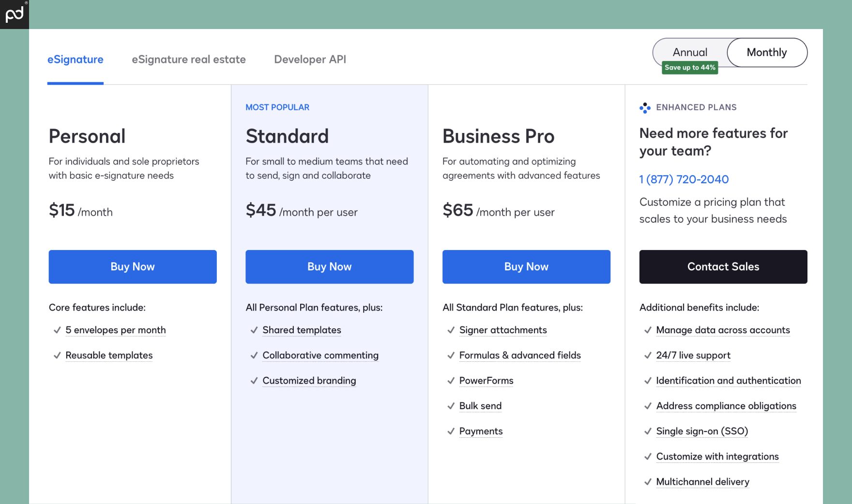Buy Now for the Personal plan
The height and width of the screenshot is (504, 852).
pos(132,267)
